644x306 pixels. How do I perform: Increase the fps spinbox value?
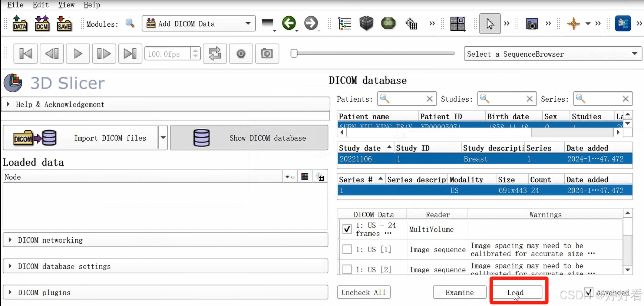[195, 50]
